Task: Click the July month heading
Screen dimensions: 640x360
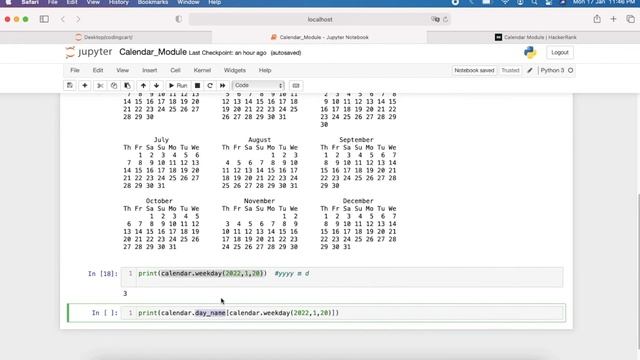Action: tap(161, 140)
